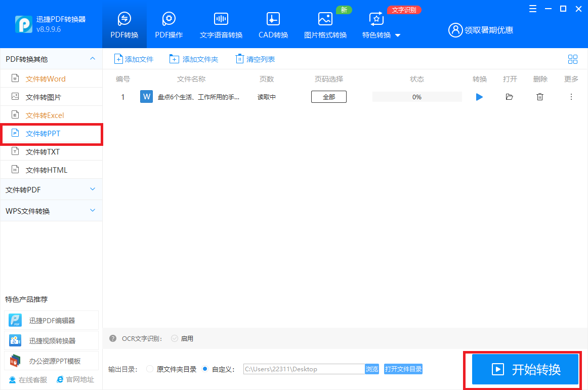Screen dimensions: 588x390
Task: Click 打开文件目录 button
Action: coord(403,369)
